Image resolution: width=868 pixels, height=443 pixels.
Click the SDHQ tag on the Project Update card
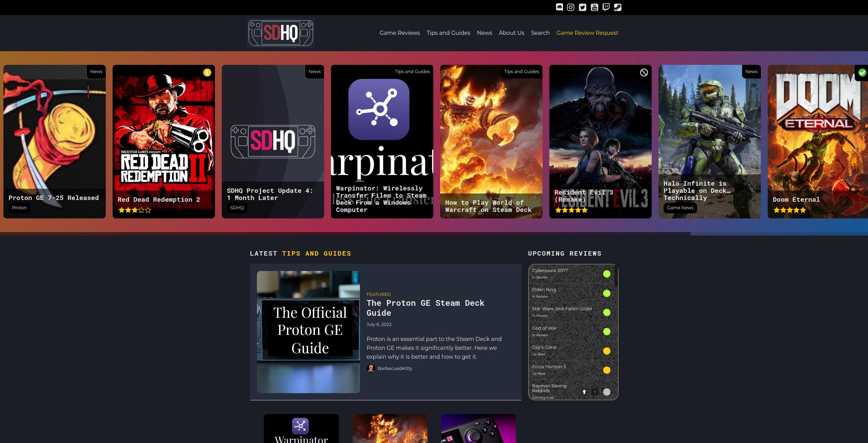coord(237,208)
